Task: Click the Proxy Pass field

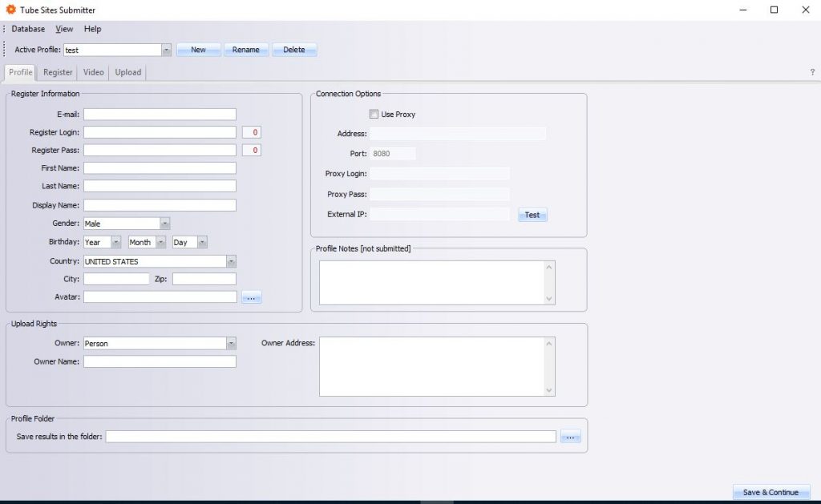Action: click(440, 194)
